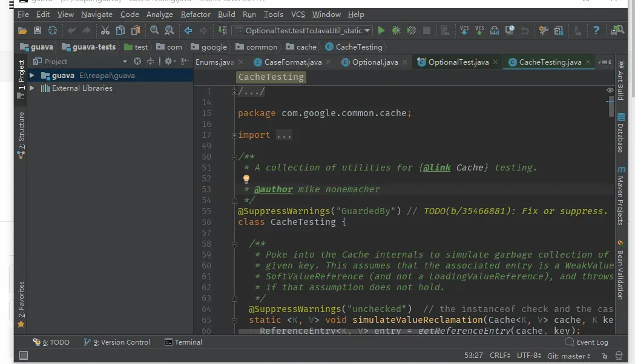Click the Compare with same repository version icon
635x364 pixels.
495,30
